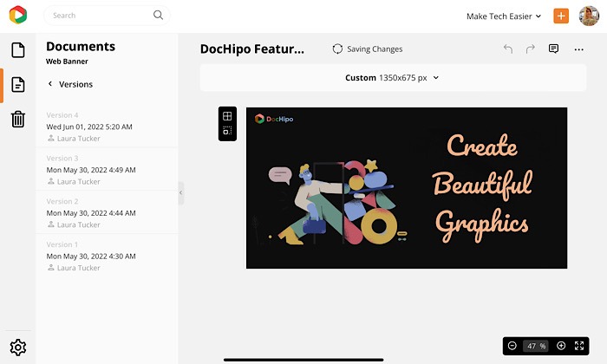The height and width of the screenshot is (364, 607).
Task: Select Version 2 at 4:44 AM
Action: pos(108,212)
